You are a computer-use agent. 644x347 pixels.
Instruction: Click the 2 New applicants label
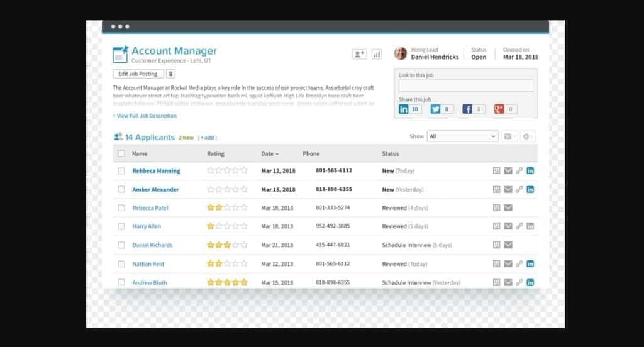[186, 138]
